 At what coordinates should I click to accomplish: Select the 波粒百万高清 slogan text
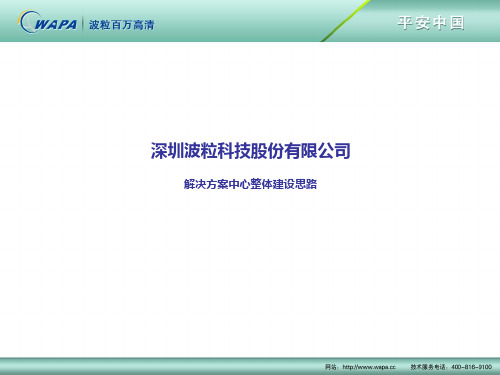click(122, 25)
